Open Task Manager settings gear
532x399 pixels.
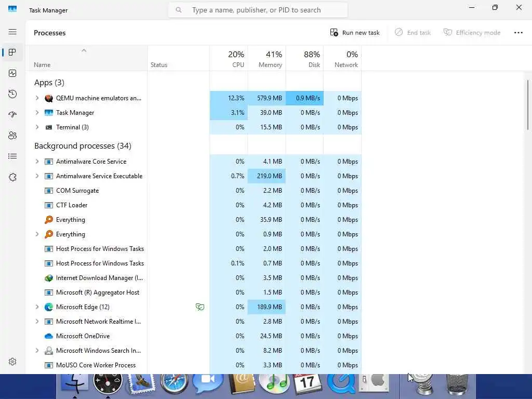click(12, 362)
